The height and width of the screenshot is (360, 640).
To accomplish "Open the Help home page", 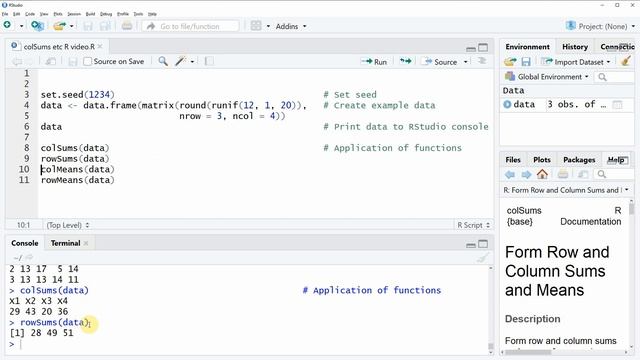I will pos(542,174).
